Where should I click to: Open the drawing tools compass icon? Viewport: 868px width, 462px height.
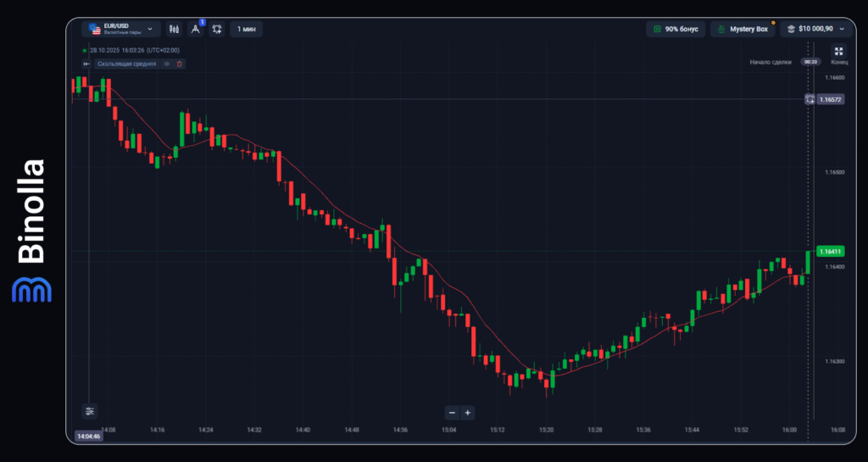pyautogui.click(x=196, y=29)
